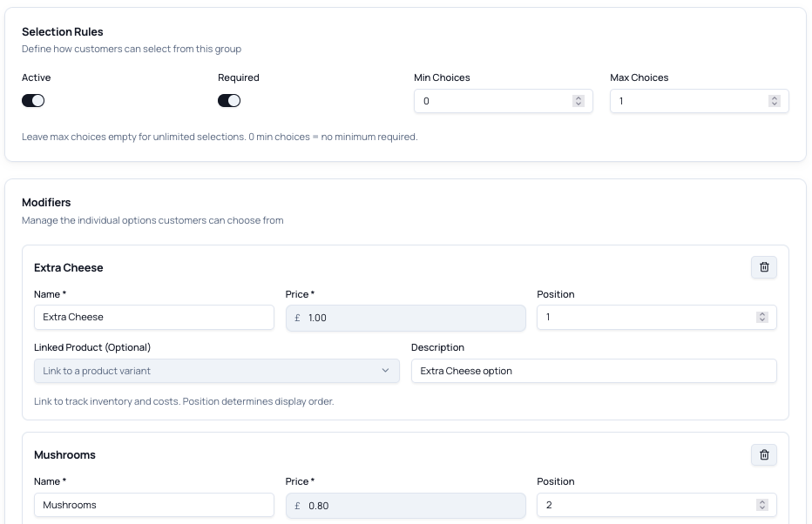Delete the Extra Cheese modifier via trash icon
The image size is (812, 524).
click(763, 267)
